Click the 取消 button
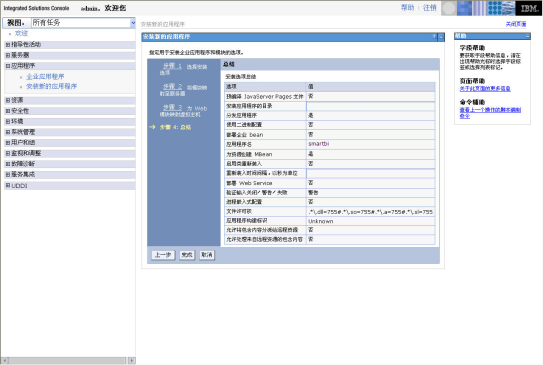Image resolution: width=543 pixels, height=365 pixels. [207, 255]
